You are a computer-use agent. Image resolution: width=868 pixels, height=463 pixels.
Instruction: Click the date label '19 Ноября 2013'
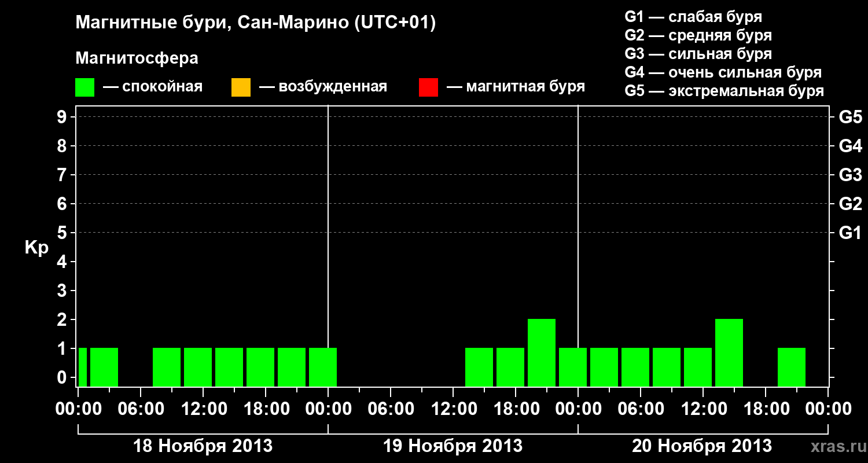coord(453,446)
